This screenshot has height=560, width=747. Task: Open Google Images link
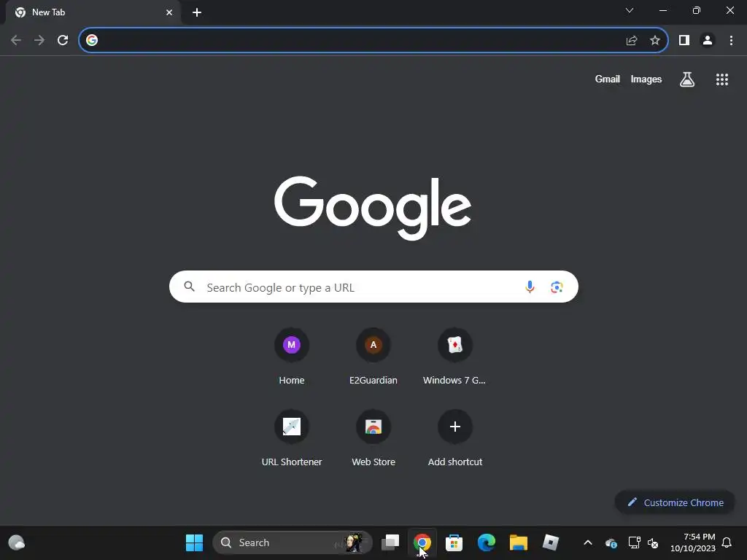(646, 79)
